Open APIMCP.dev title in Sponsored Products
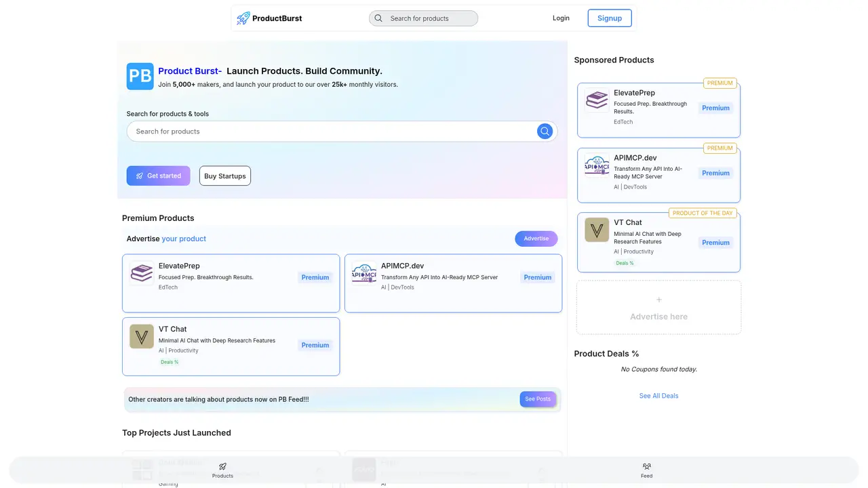The height and width of the screenshot is (488, 868). pos(635,158)
